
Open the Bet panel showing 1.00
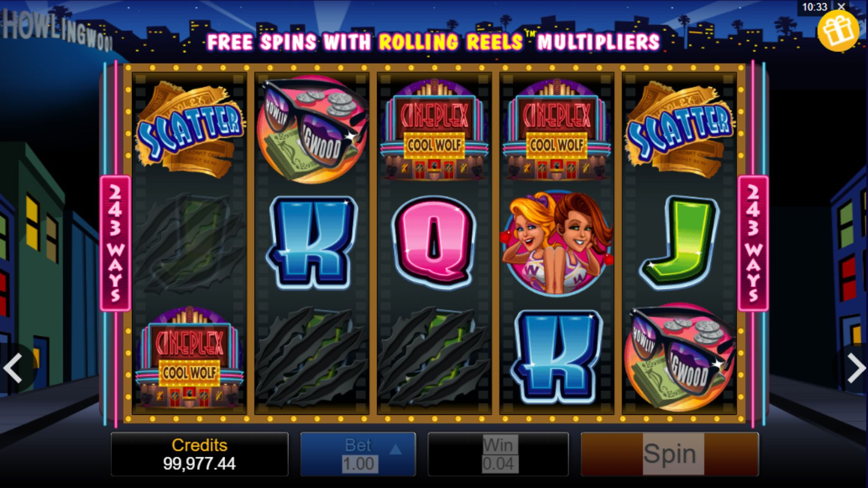[x=358, y=454]
